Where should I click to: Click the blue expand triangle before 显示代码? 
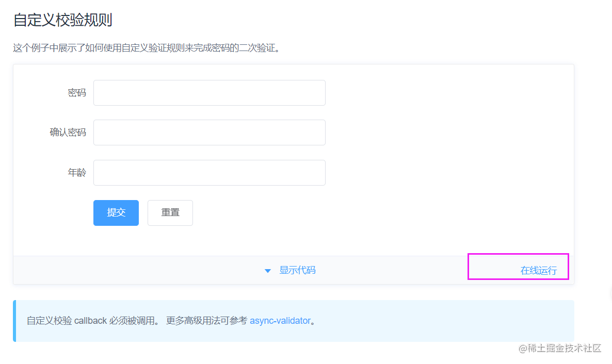pos(267,270)
